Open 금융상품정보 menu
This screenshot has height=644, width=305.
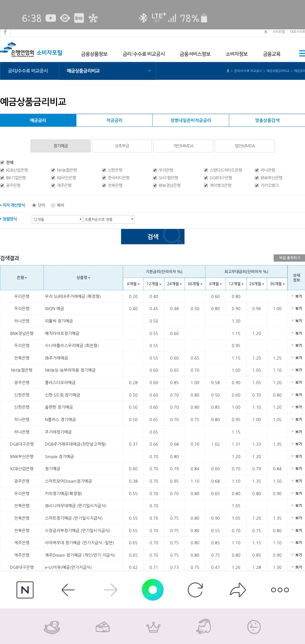(x=94, y=54)
